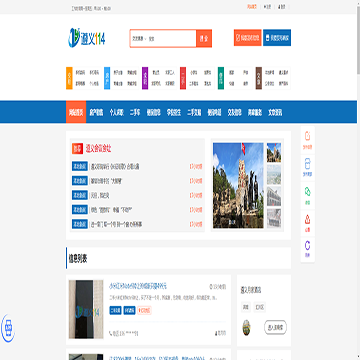Click the purple refresh icon in right sidebar

tap(307, 246)
